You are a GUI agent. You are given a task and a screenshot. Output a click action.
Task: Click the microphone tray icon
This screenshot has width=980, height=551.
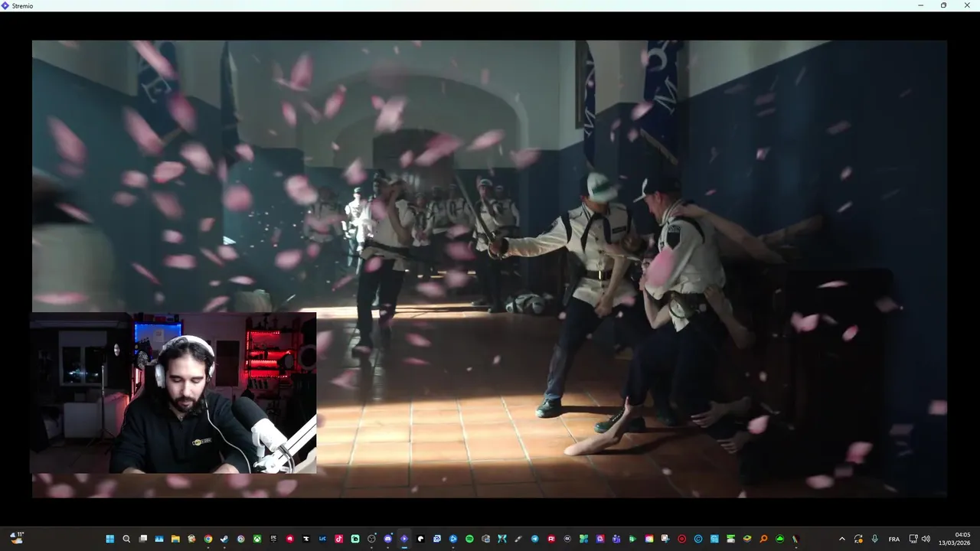pyautogui.click(x=874, y=539)
